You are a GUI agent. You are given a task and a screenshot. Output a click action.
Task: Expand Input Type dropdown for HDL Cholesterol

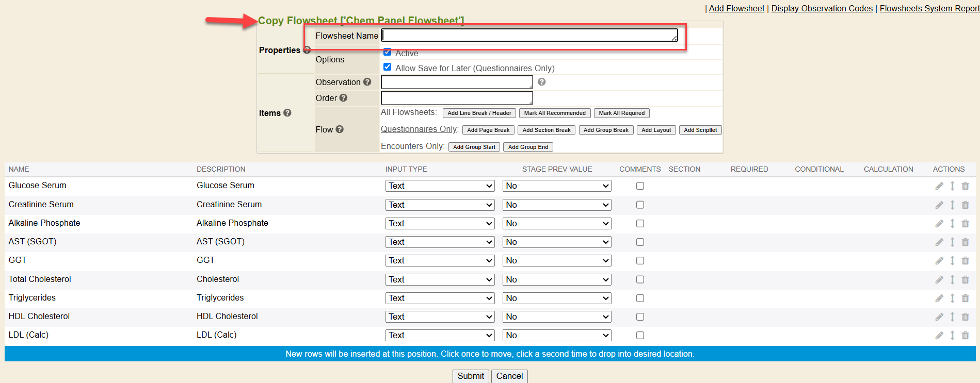[440, 317]
